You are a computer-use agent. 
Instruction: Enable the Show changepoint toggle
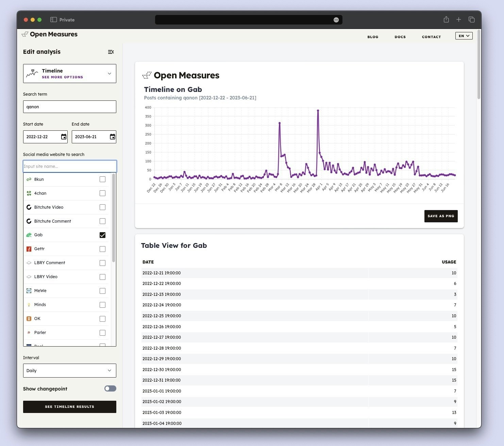[110, 388]
